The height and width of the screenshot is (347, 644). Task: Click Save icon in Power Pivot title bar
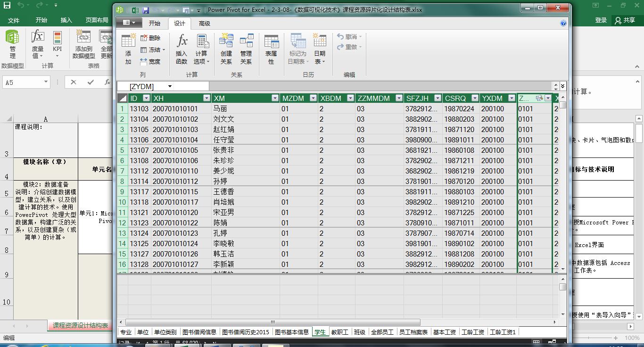(x=146, y=10)
